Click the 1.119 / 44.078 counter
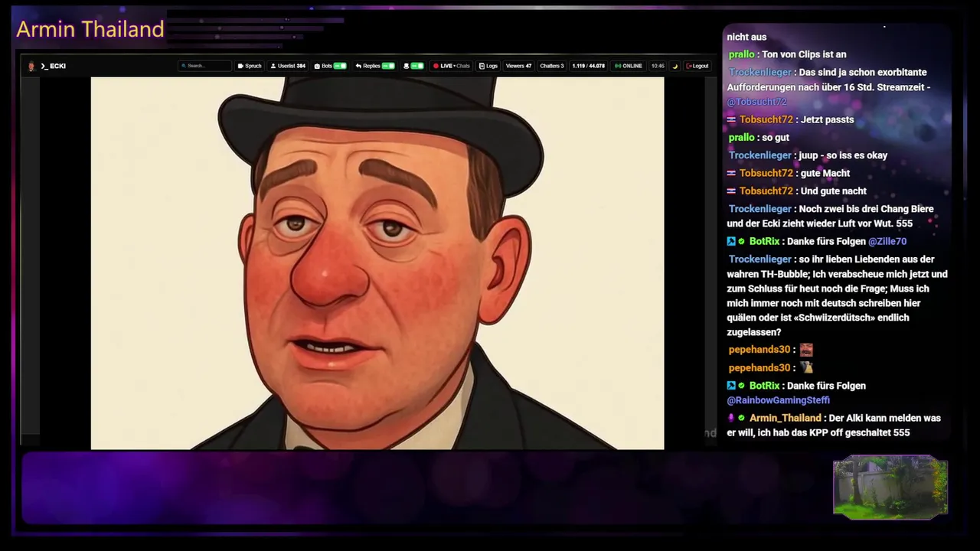 tap(589, 66)
